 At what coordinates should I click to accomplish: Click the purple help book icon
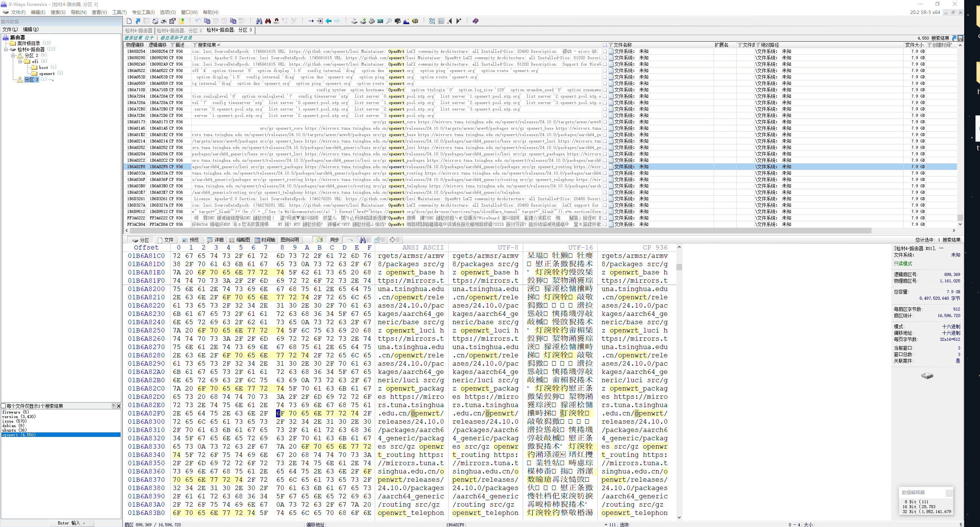click(476, 21)
